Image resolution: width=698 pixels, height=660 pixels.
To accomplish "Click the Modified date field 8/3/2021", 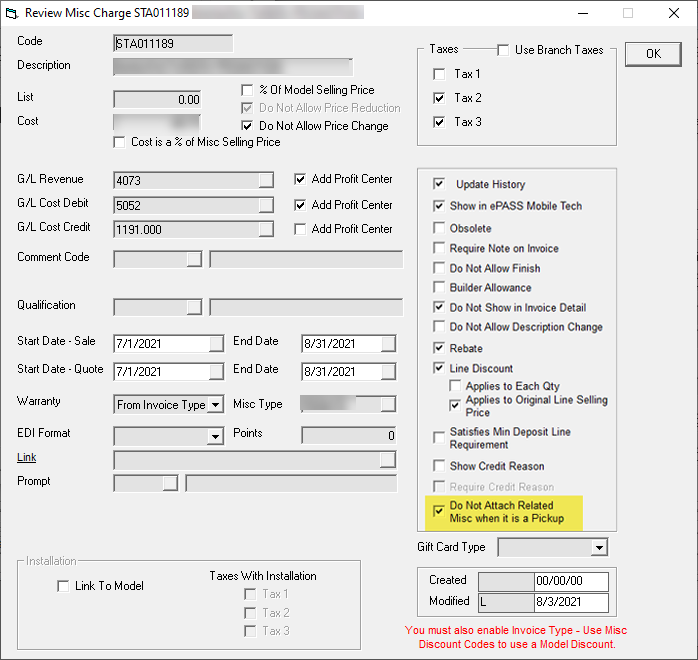I will [571, 602].
